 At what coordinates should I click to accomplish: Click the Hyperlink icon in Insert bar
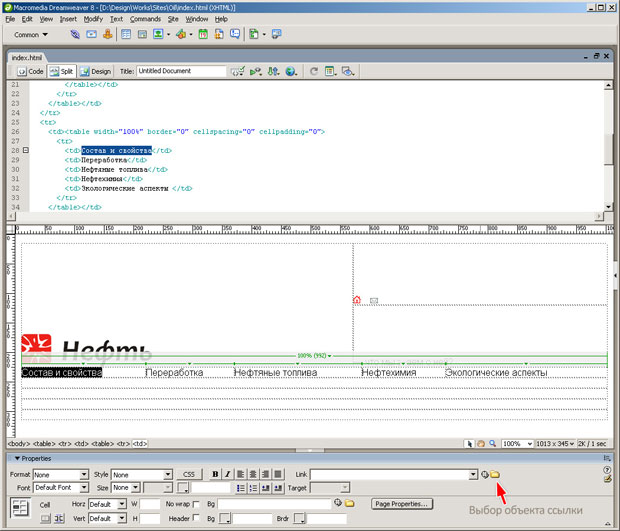coord(75,34)
